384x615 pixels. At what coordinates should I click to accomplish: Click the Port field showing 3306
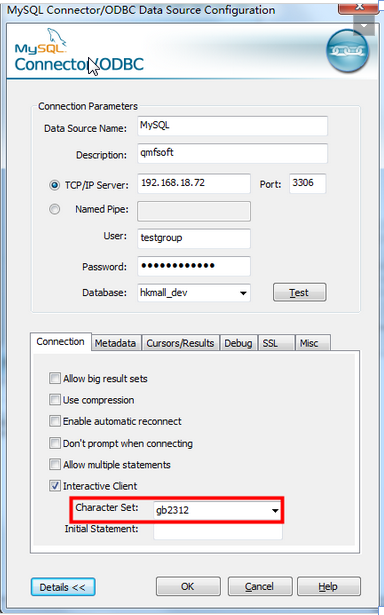point(308,184)
